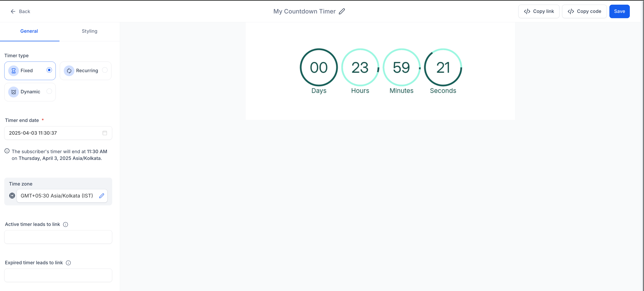Select the Fixed timer radio button
The image size is (644, 291).
pos(49,70)
